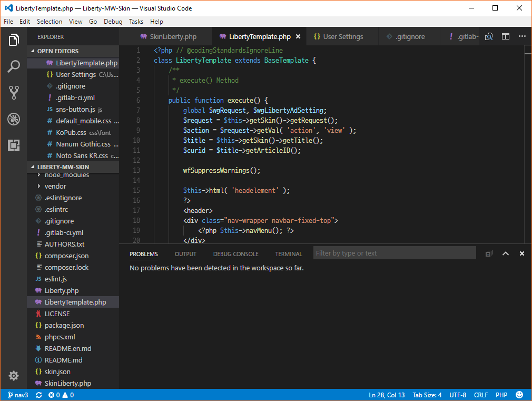Screen dimensions: 532x401
Task: Open Nanum Gothic.css in open editors
Action: coord(73,144)
